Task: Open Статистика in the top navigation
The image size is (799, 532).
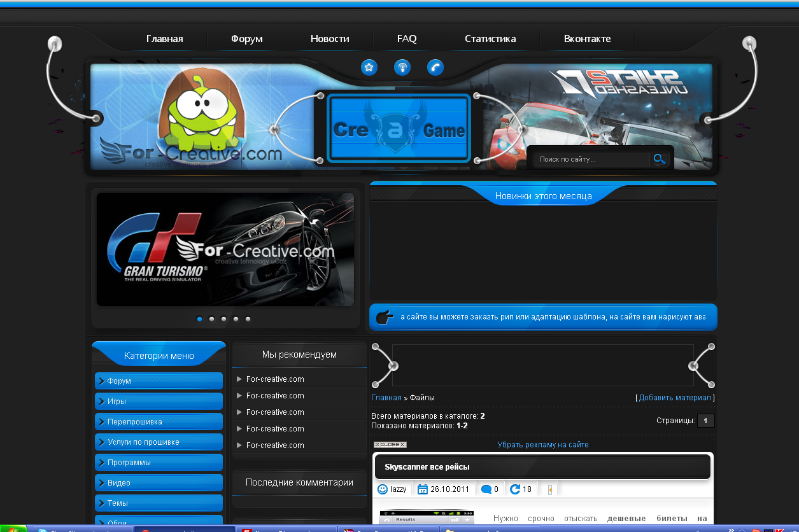Action: tap(490, 39)
